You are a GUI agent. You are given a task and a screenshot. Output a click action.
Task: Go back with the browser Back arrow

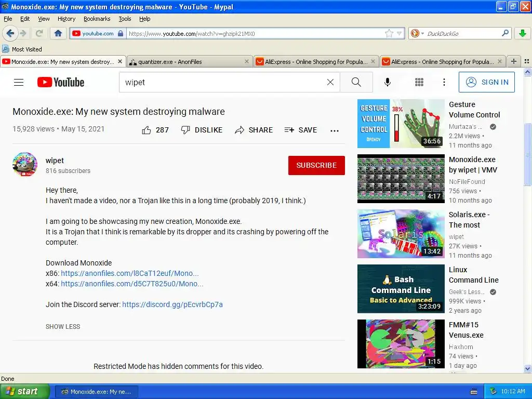coord(10,33)
